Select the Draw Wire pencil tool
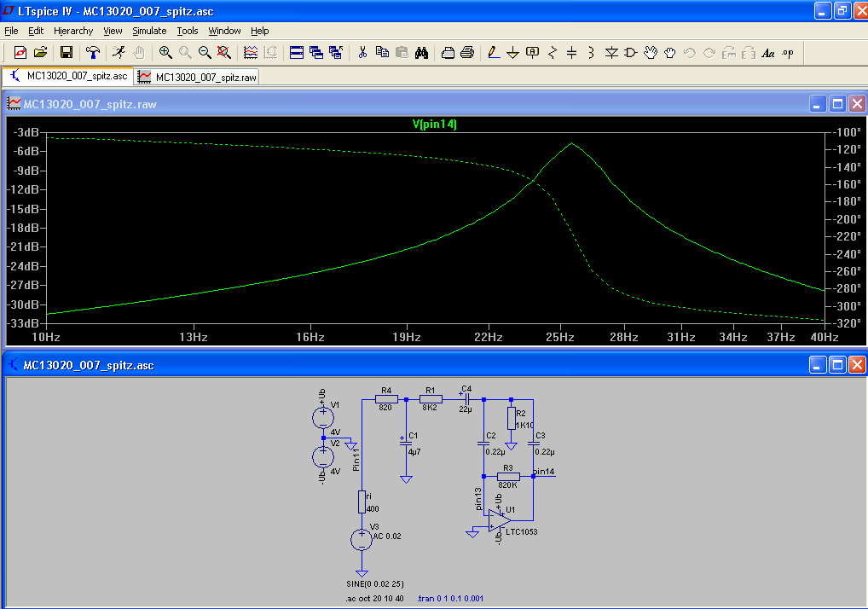 494,53
